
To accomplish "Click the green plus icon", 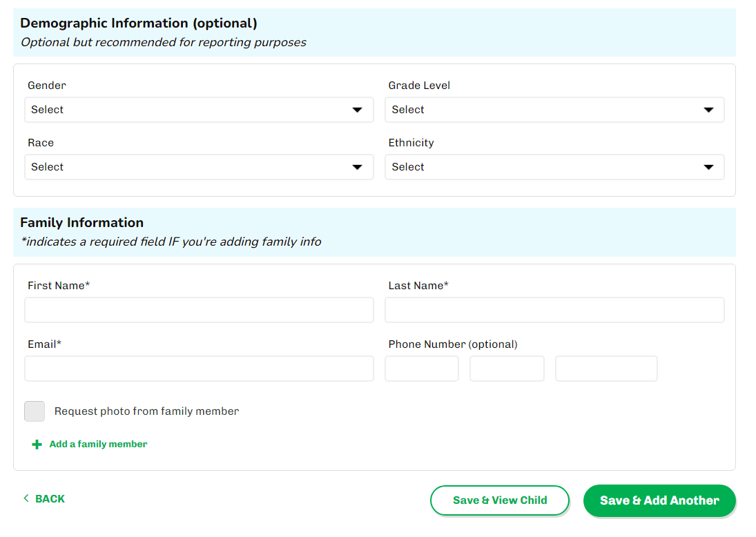I will [37, 445].
